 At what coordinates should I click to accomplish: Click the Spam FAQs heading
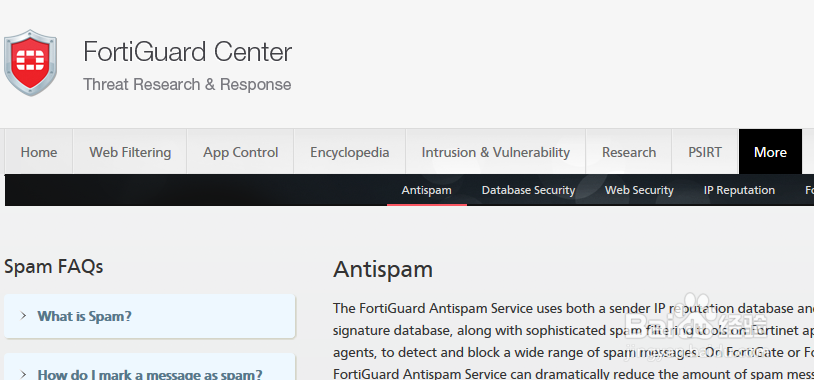(53, 267)
